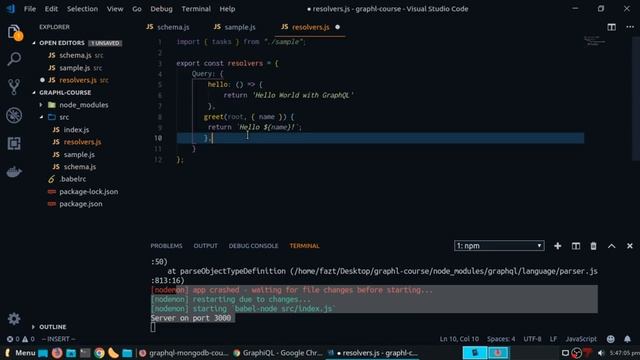Open the Manage gear menu
Image resolution: width=640 pixels, height=360 pixels.
point(14,318)
